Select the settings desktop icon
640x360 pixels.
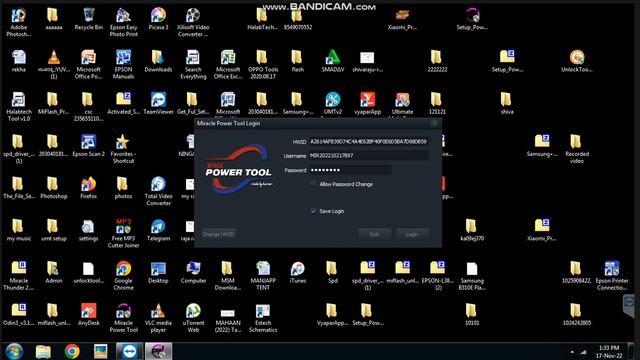click(89, 230)
